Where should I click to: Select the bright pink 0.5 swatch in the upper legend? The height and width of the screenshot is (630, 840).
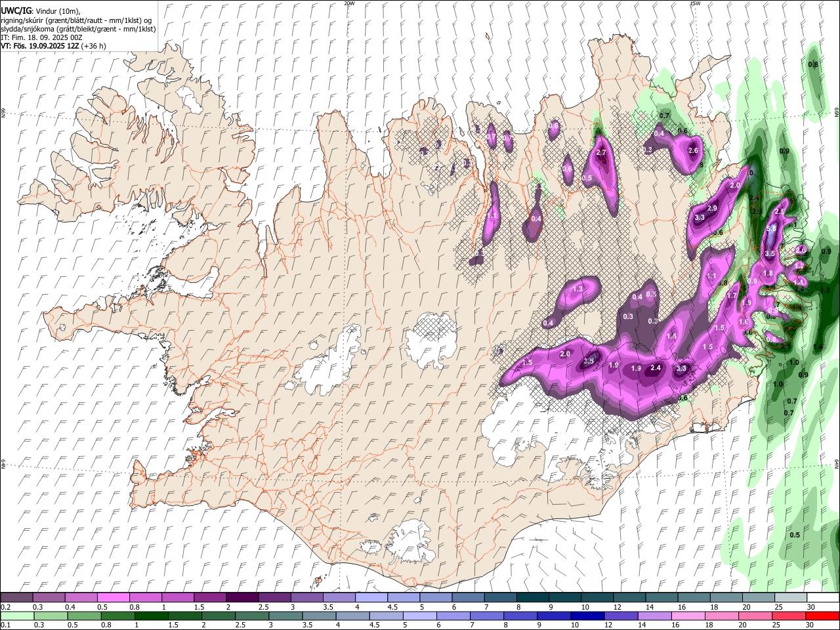[113, 598]
